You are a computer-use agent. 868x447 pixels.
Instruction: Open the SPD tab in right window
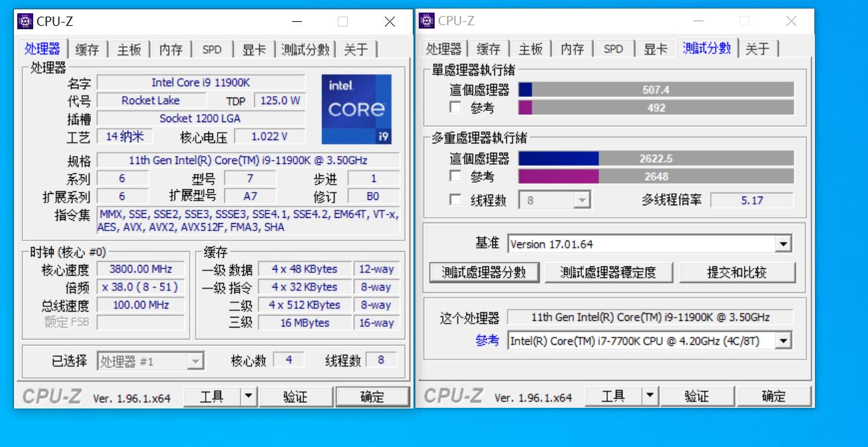tap(613, 48)
